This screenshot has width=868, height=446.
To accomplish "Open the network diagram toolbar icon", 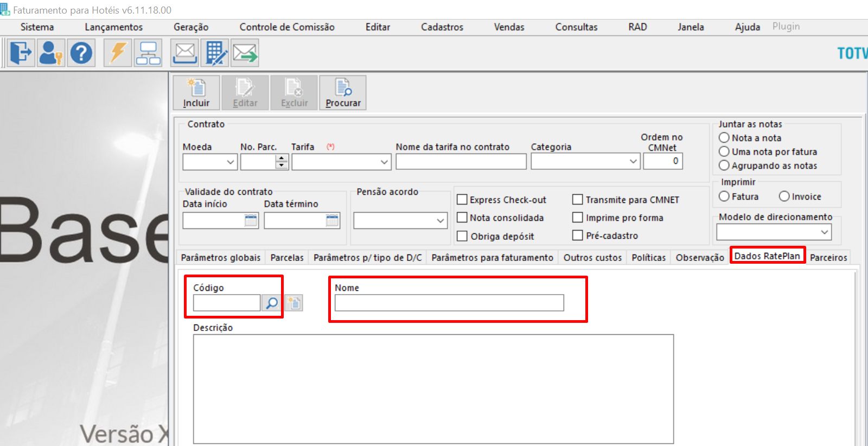I will 148,53.
